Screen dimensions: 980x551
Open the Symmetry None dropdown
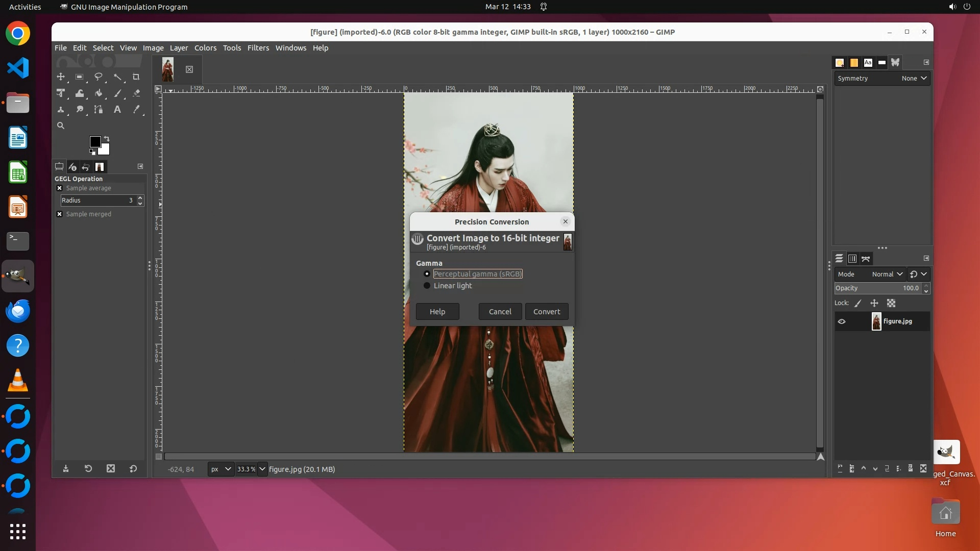tap(914, 79)
